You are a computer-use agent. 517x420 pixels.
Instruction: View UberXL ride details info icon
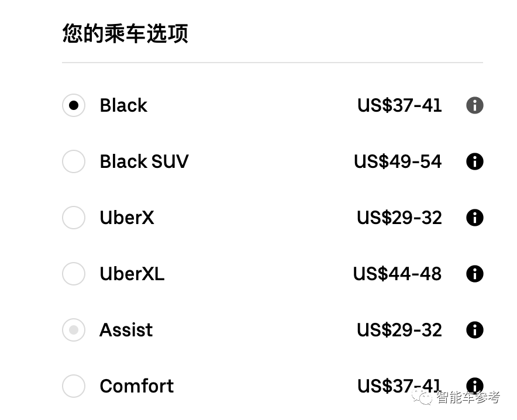474,274
